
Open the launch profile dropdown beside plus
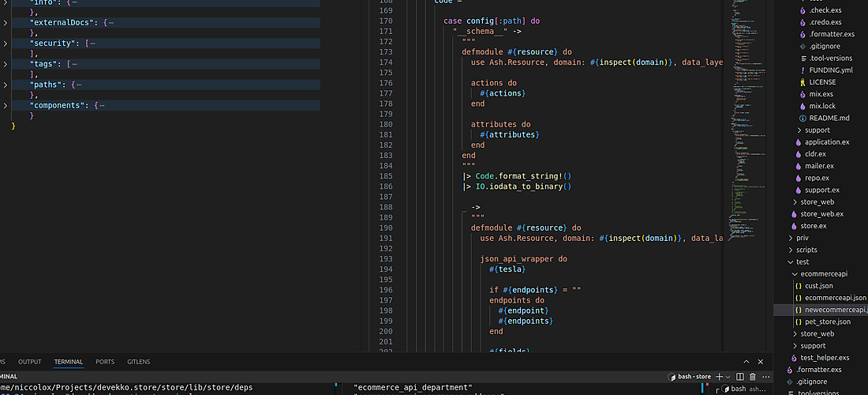(728, 377)
